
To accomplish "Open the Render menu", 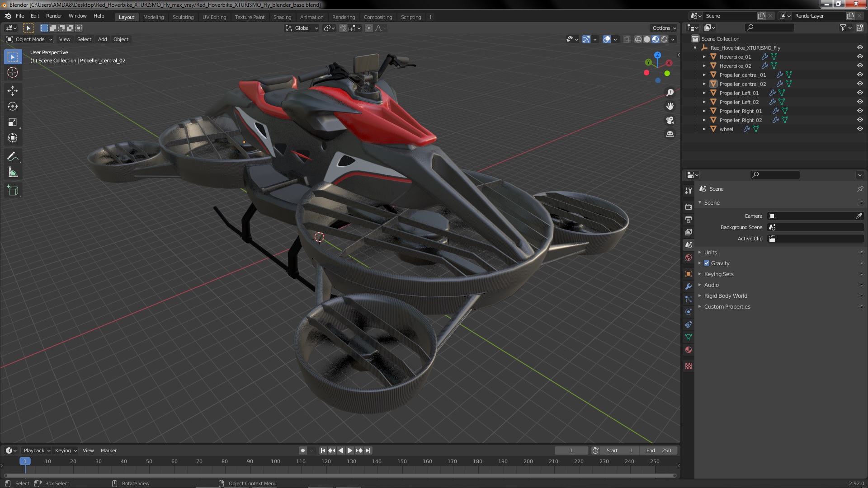I will [54, 16].
